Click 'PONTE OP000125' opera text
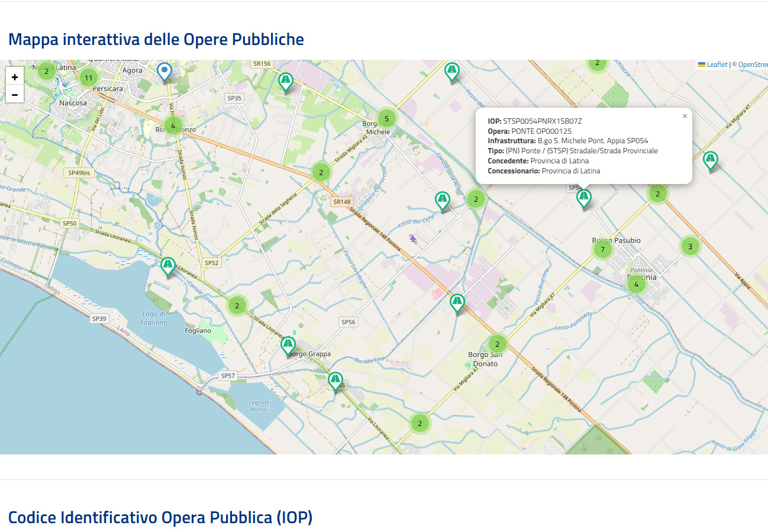 541,131
